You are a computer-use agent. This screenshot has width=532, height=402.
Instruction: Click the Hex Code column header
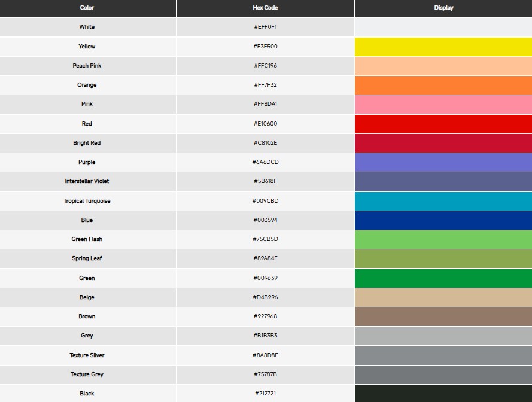click(x=265, y=8)
